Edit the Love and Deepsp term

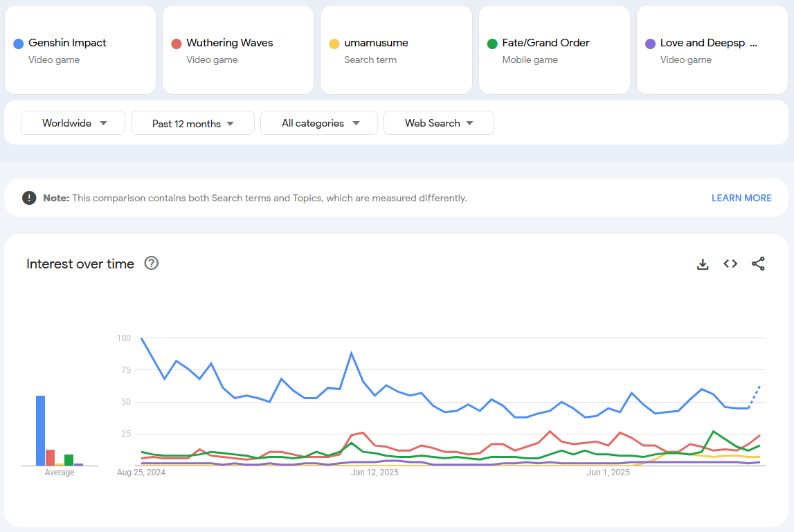coord(712,50)
